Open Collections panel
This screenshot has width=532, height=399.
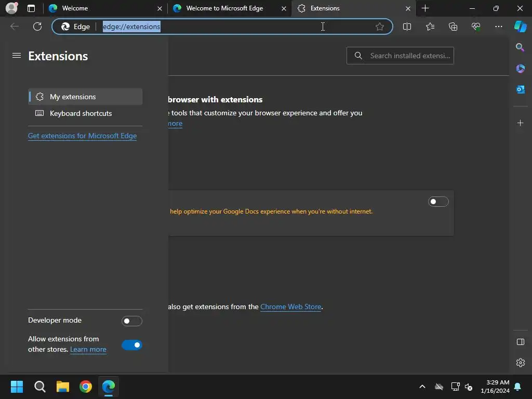coord(453,26)
